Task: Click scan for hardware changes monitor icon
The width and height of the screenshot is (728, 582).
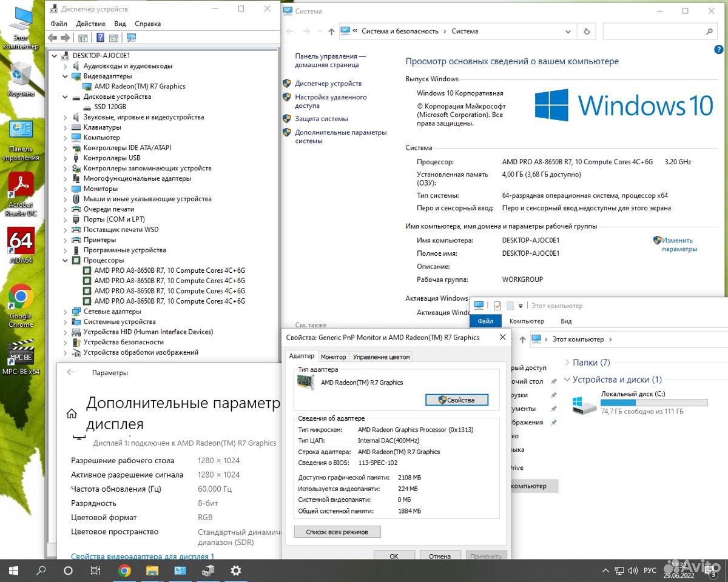Action: (131, 38)
